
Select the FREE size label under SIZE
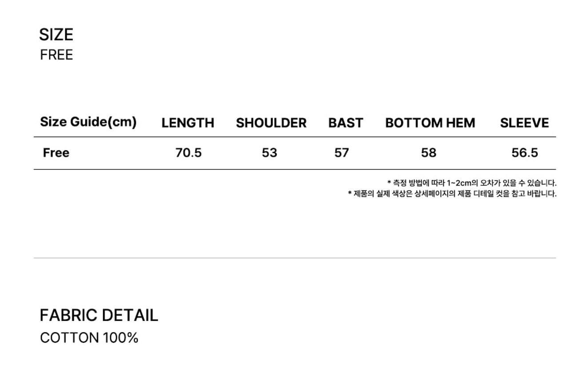(x=56, y=55)
